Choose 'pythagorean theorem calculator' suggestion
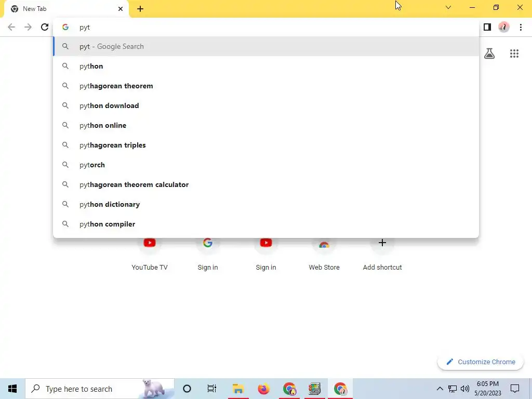 (266, 184)
